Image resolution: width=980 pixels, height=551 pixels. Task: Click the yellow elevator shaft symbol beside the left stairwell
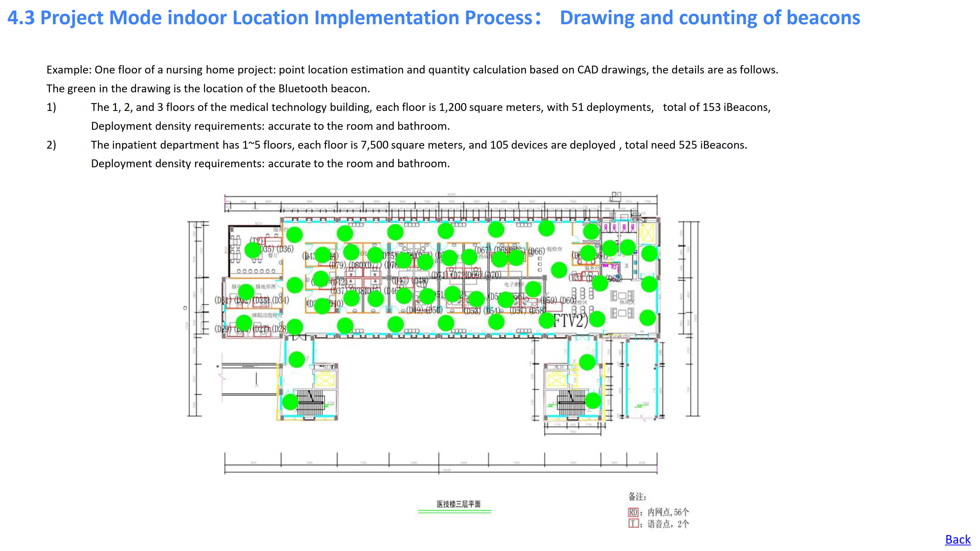click(x=325, y=381)
